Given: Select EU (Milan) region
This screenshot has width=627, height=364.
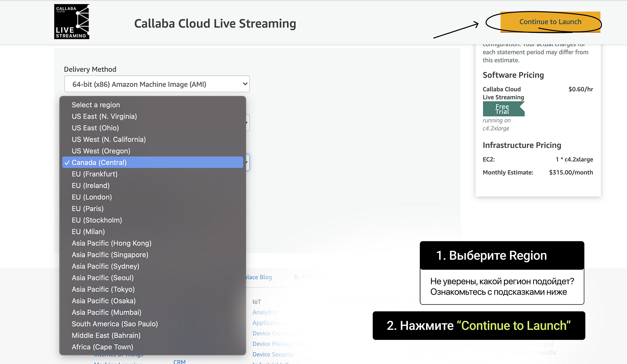Looking at the screenshot, I should (153, 232).
